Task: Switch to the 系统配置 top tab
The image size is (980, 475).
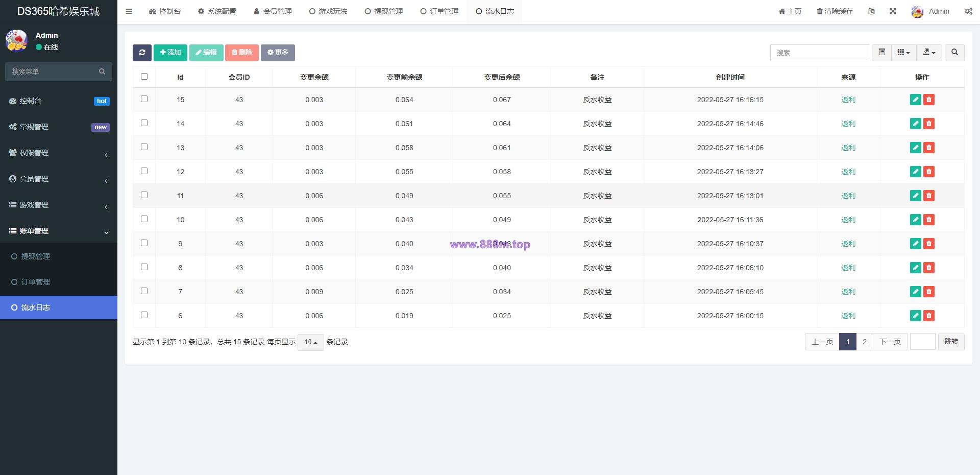Action: (x=217, y=11)
